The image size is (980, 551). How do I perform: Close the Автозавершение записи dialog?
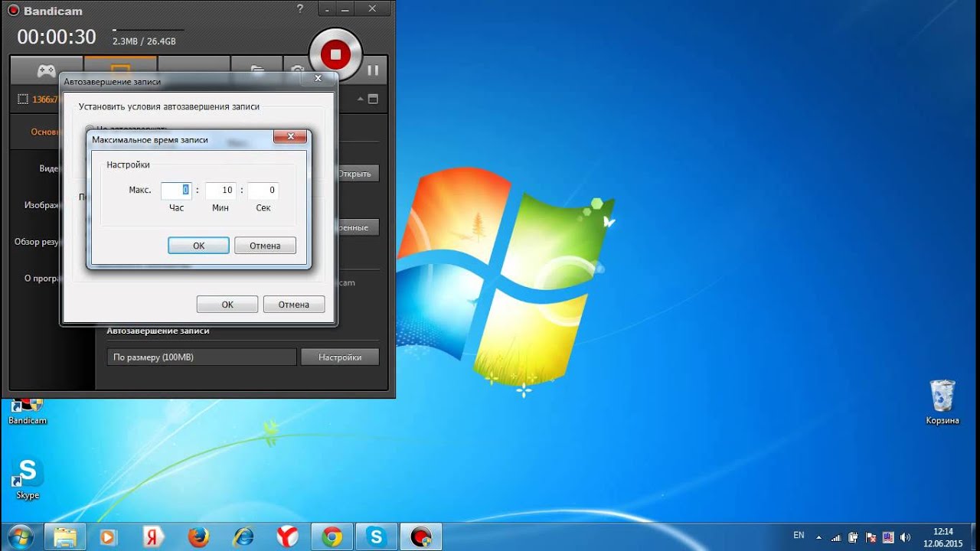318,78
